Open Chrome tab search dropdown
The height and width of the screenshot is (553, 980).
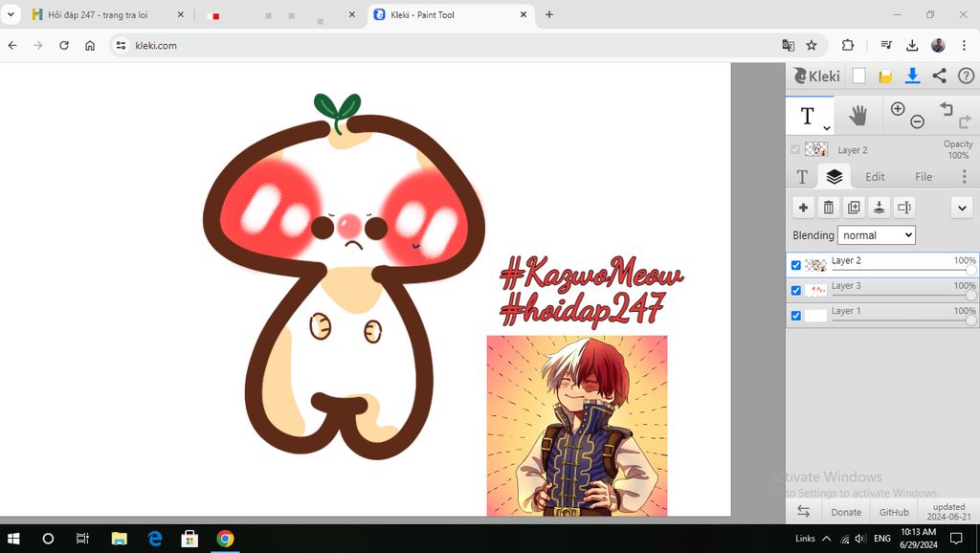pos(11,14)
